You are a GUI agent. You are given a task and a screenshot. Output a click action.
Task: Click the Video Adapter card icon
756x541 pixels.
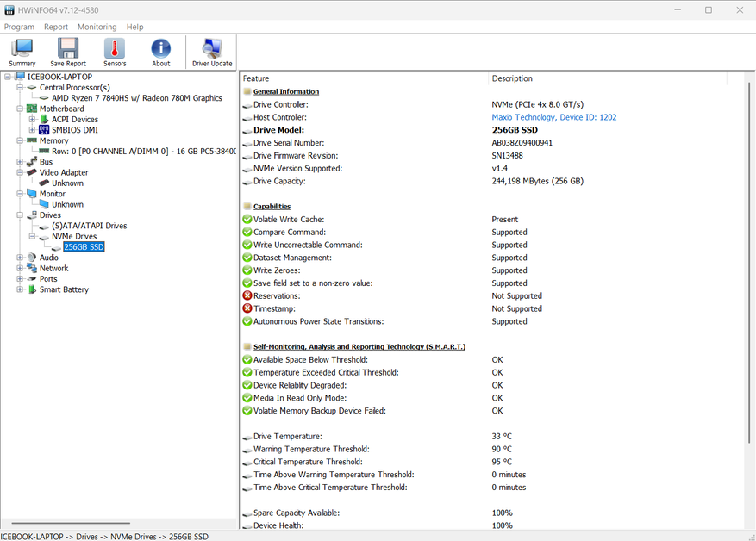pyautogui.click(x=32, y=172)
